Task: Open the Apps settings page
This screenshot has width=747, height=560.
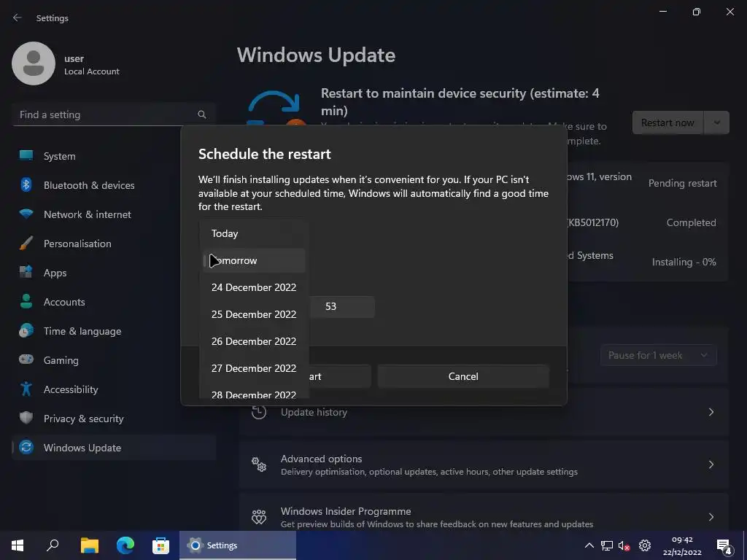Action: pyautogui.click(x=114, y=273)
